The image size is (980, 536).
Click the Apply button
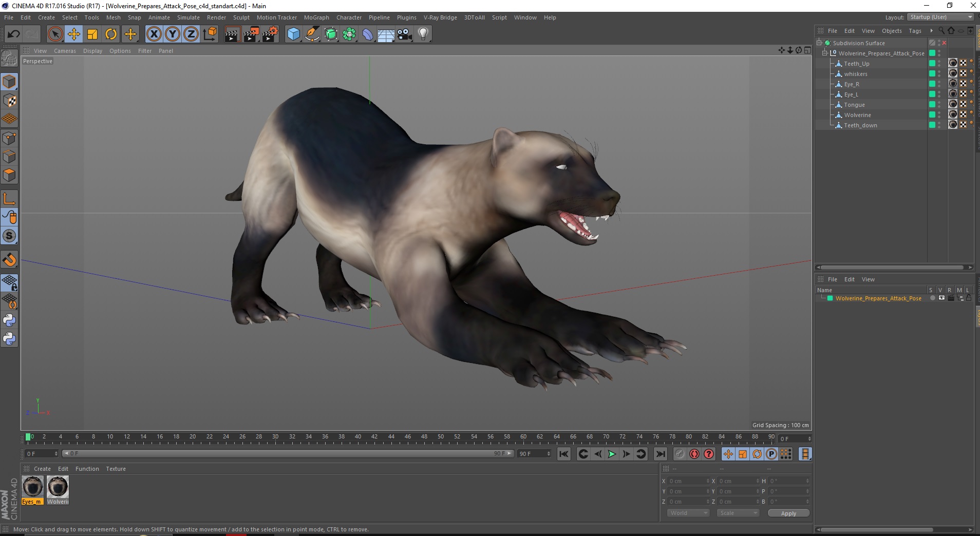788,513
